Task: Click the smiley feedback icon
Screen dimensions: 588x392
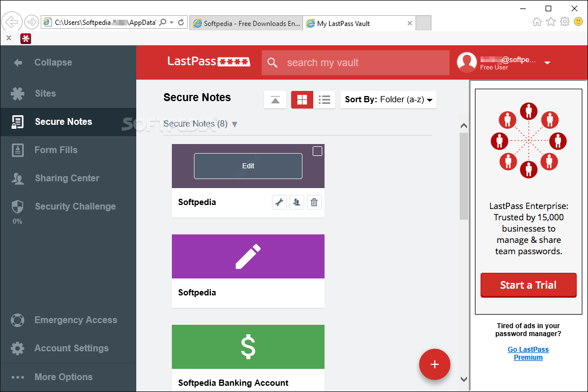Action: (578, 21)
